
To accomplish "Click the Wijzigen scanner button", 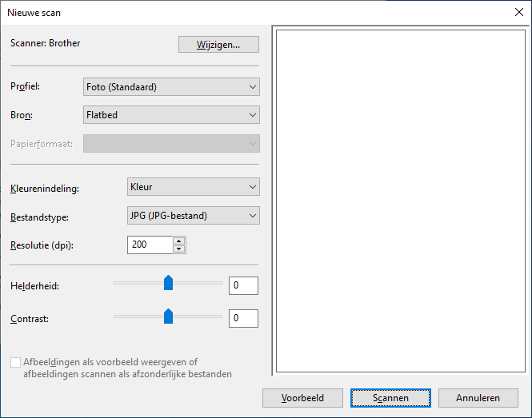I will 218,44.
